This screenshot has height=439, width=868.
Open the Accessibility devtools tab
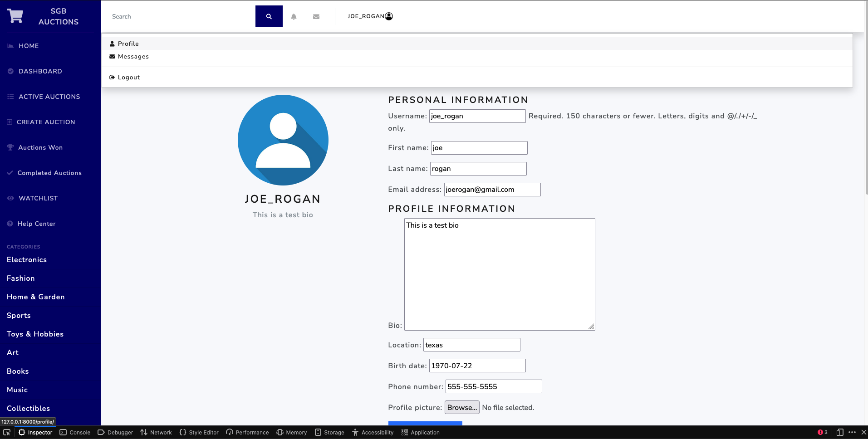coord(373,432)
